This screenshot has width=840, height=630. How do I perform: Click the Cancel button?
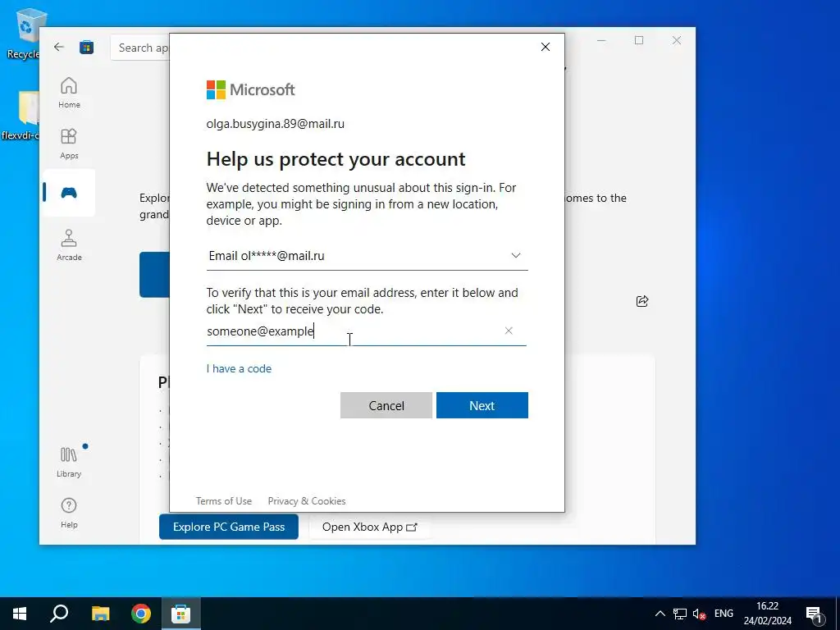click(x=386, y=405)
